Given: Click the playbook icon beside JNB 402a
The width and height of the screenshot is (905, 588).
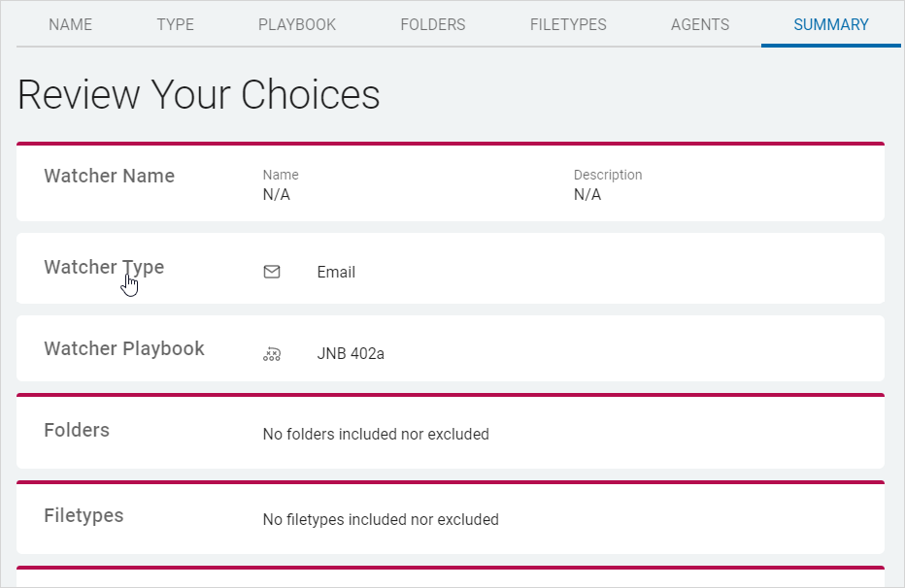Looking at the screenshot, I should tap(272, 354).
